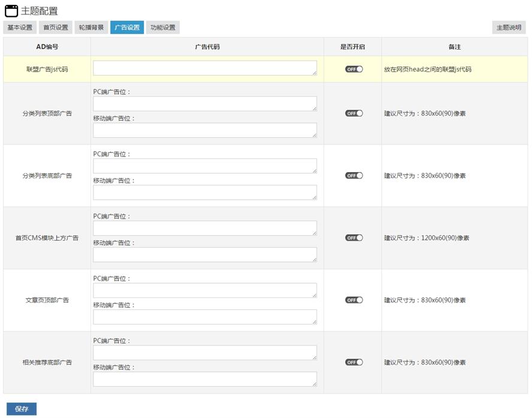
Task: Click the 移动端广告位 field for 文章页顶部广告
Action: pos(205,317)
